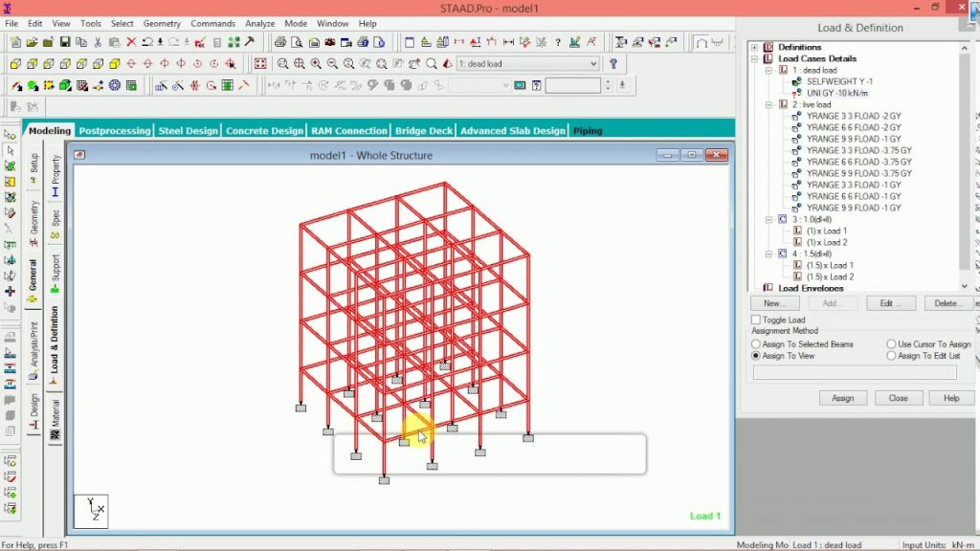980x551 pixels.
Task: Select the SELFWEIGHT Y -1 load item
Action: coord(839,82)
